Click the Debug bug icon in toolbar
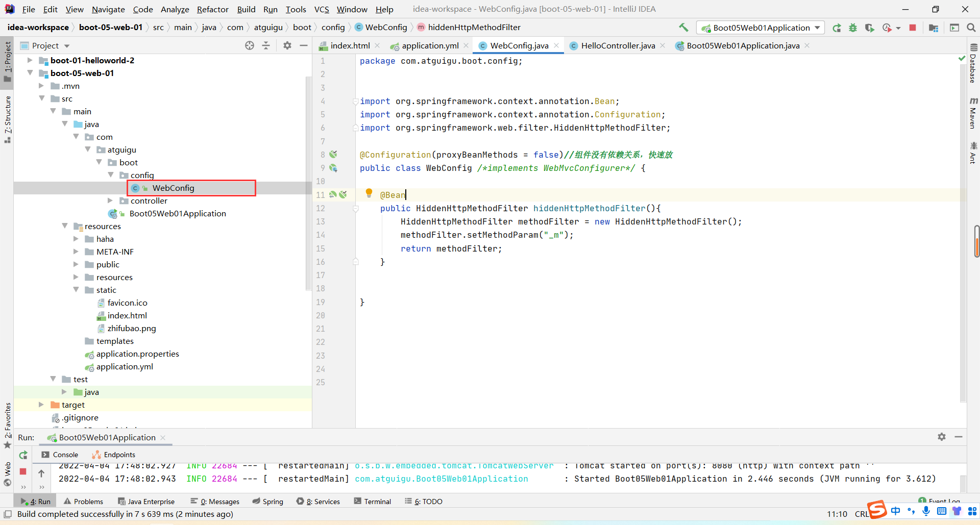Image resolution: width=980 pixels, height=525 pixels. click(x=853, y=28)
